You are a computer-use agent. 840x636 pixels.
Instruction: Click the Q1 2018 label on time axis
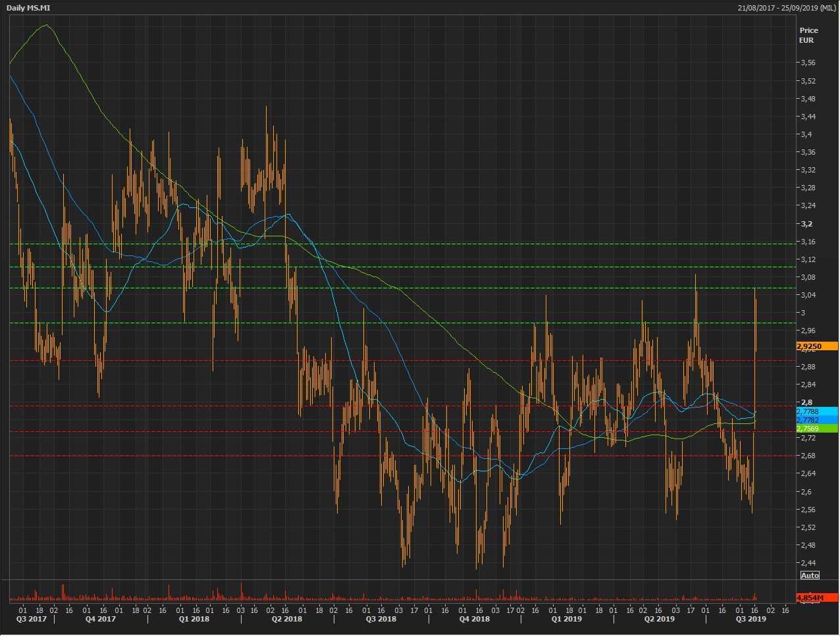(x=194, y=619)
